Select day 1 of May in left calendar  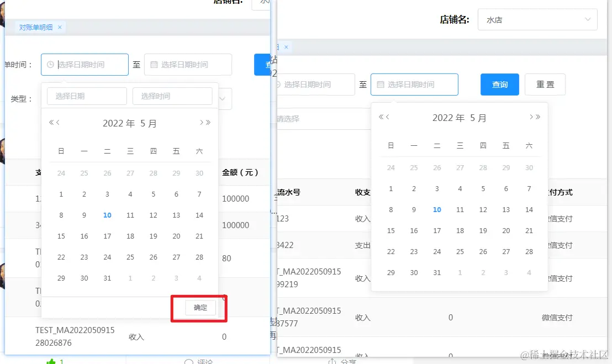(61, 194)
